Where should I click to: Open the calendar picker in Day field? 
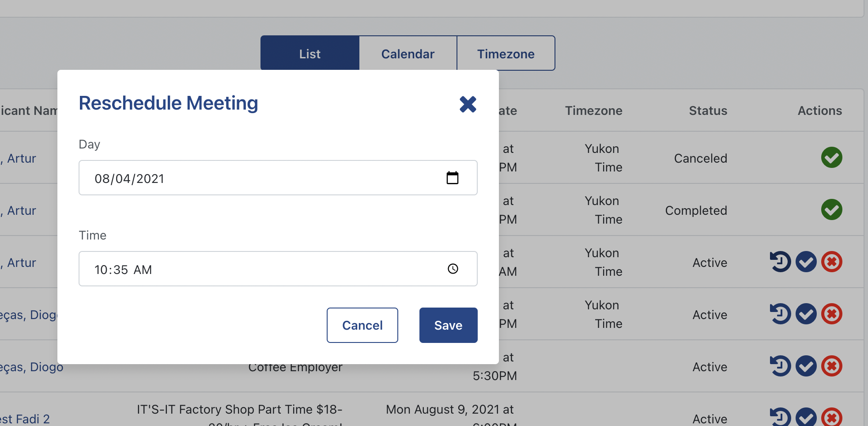[x=453, y=178]
